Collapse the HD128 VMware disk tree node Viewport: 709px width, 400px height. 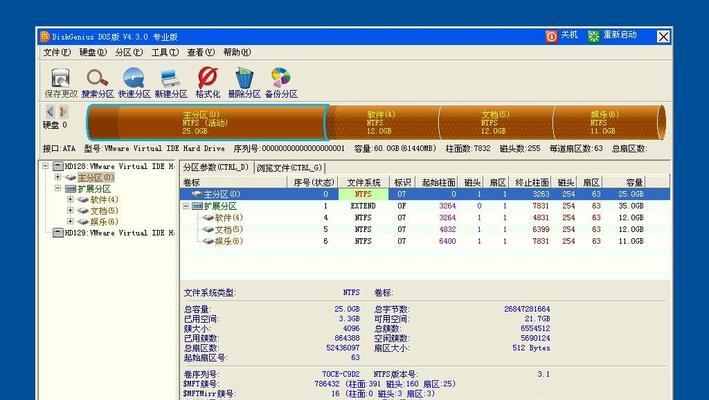click(45, 166)
